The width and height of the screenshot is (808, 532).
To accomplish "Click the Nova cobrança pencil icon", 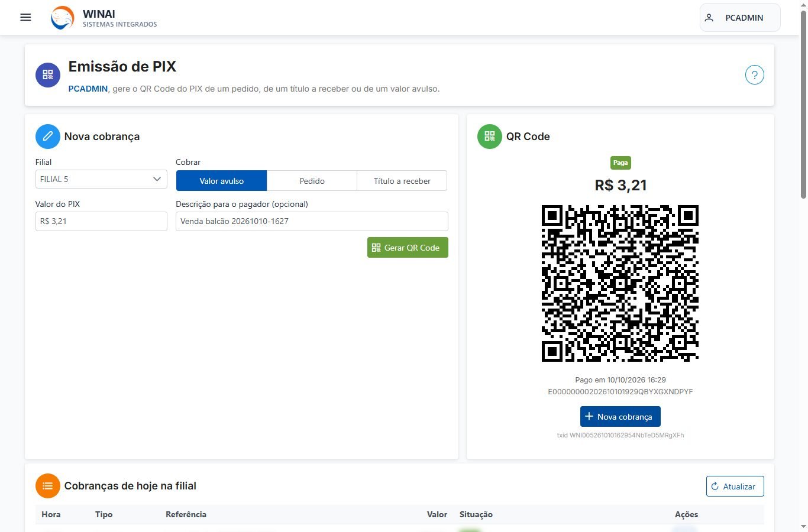I will click(48, 137).
